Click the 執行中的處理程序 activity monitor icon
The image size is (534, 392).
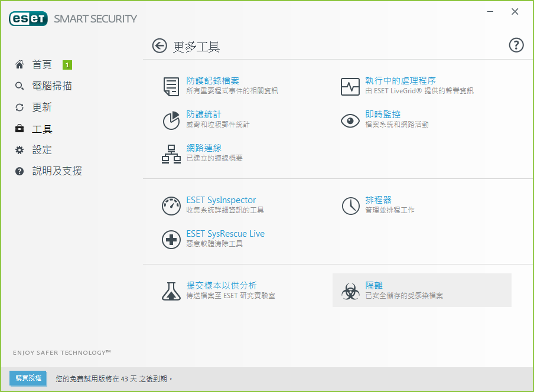(350, 86)
